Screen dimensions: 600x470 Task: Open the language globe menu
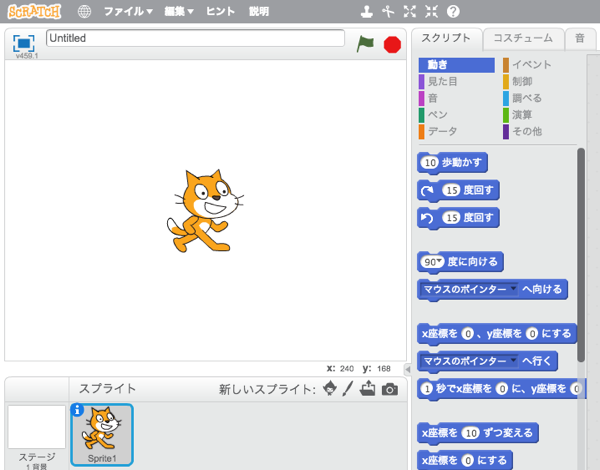point(84,11)
